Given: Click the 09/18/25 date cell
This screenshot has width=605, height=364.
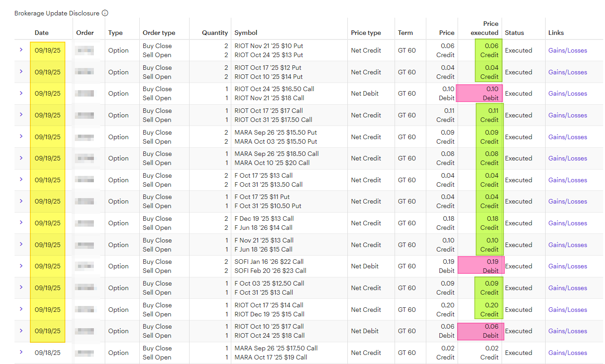Looking at the screenshot, I should [x=48, y=353].
